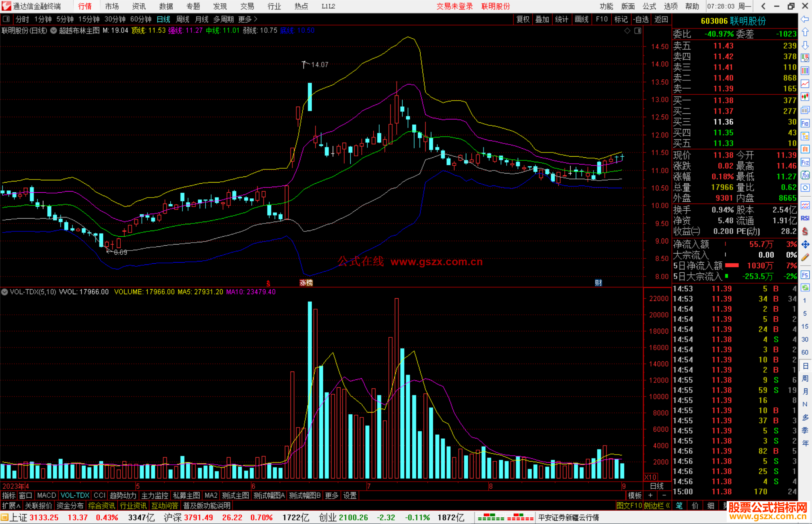The width and height of the screenshot is (812, 524).
Task: Click the 复权 button
Action: point(523,19)
